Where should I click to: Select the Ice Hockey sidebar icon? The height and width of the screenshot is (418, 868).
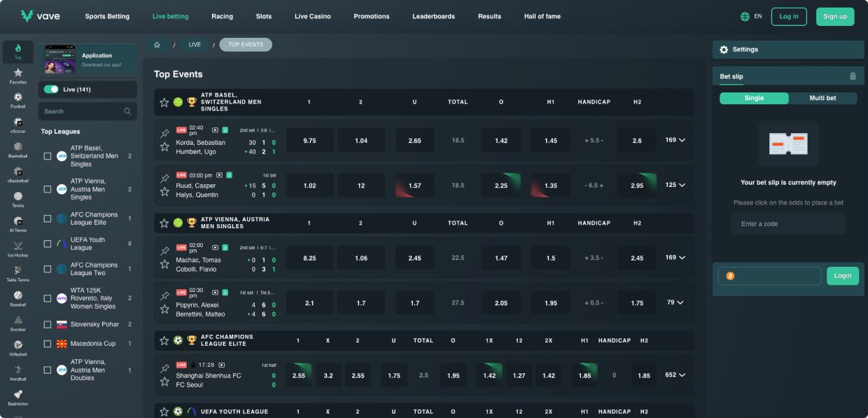(x=17, y=246)
